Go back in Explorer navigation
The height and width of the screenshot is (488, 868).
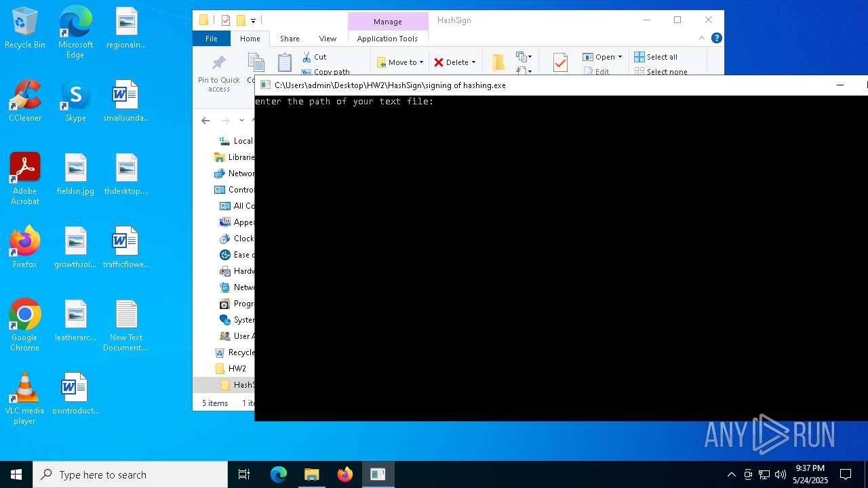pyautogui.click(x=205, y=121)
